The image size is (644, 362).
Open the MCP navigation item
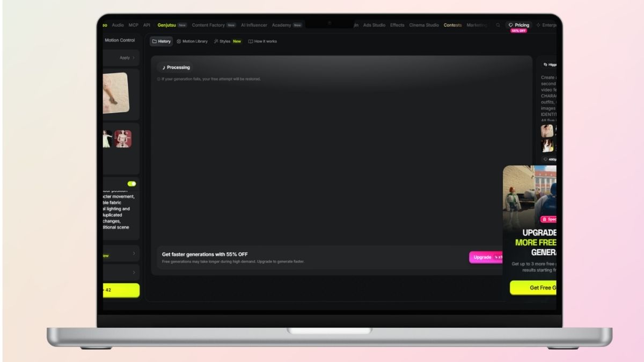[133, 25]
